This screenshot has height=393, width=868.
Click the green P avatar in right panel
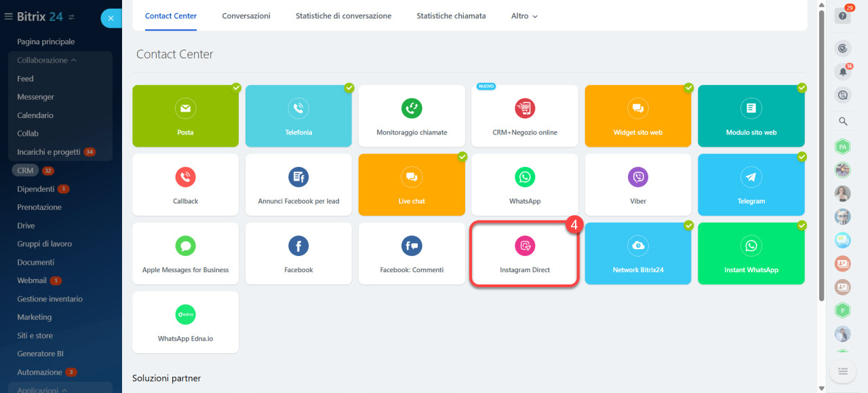click(x=843, y=310)
